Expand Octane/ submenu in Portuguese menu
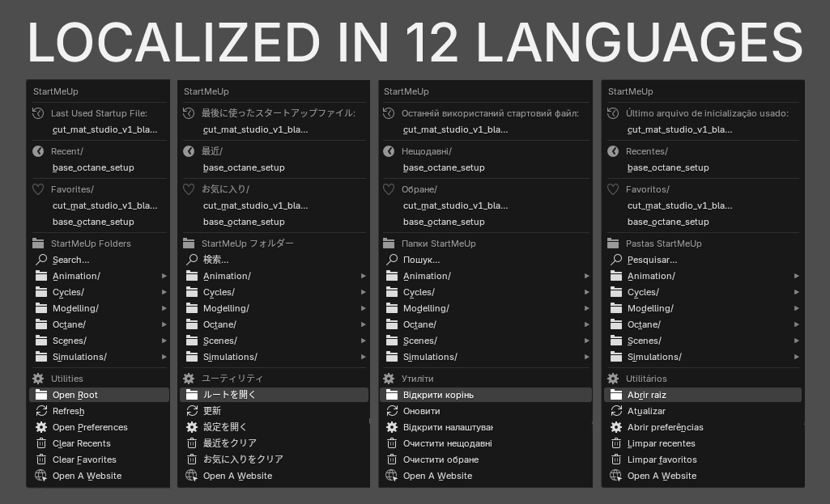This screenshot has width=830, height=504. click(797, 324)
